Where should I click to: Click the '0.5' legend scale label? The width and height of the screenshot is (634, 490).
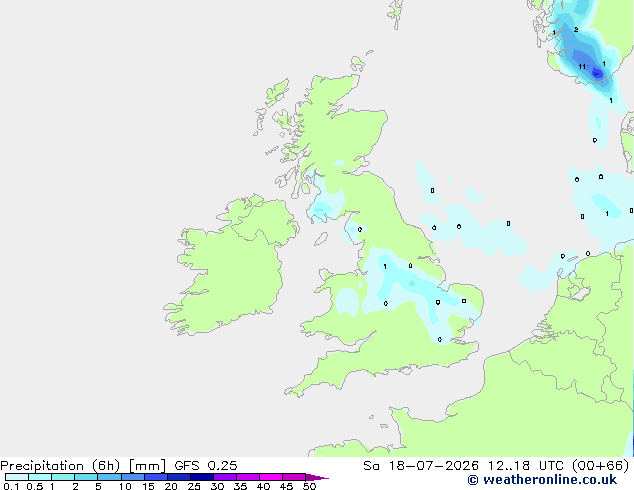(34, 486)
